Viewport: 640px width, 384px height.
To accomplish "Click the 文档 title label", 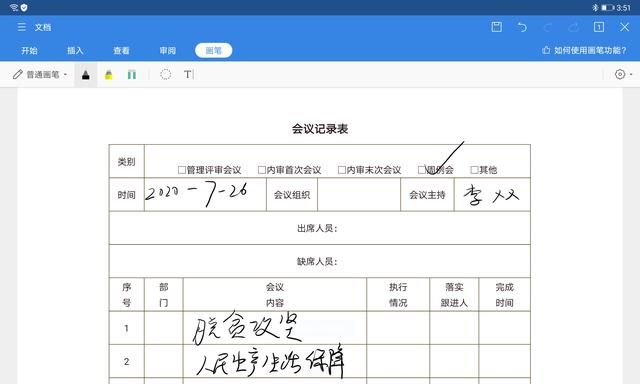I will pyautogui.click(x=42, y=27).
